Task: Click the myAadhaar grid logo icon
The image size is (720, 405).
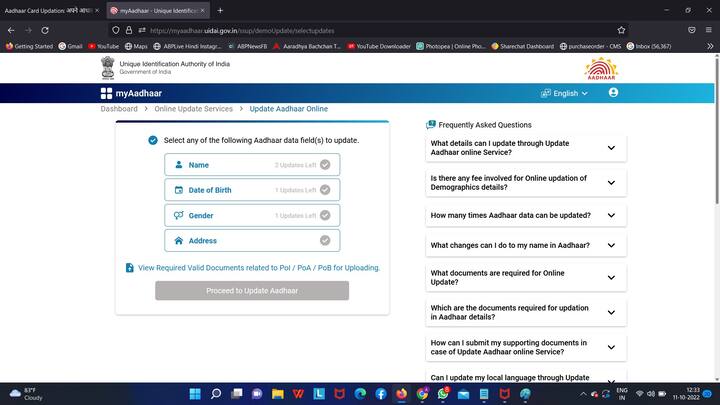Action: coord(107,93)
